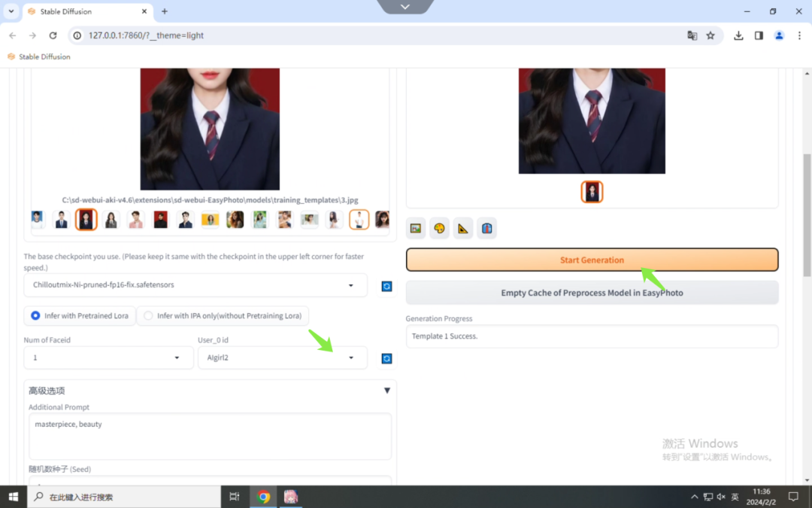
Task: Select Infer with Pretrained Lora
Action: [80, 315]
